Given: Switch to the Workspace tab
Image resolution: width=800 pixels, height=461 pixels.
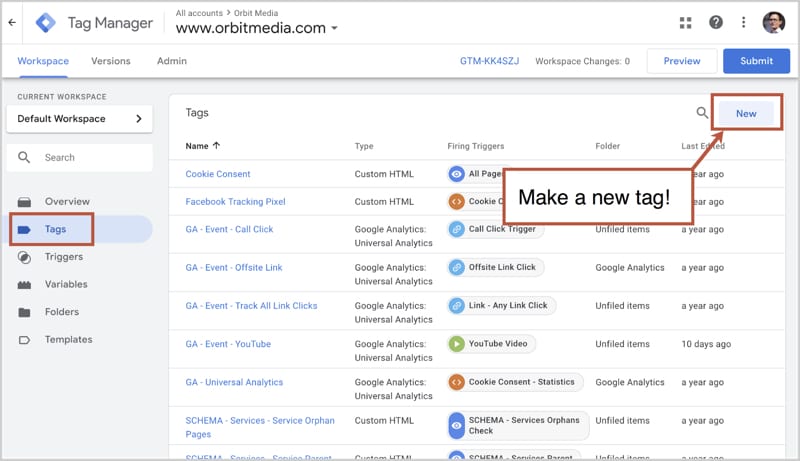Looking at the screenshot, I should click(x=43, y=61).
